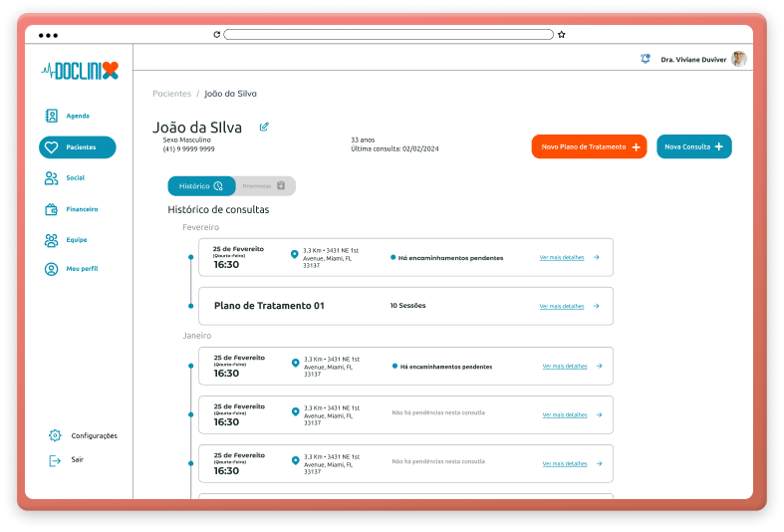The height and width of the screenshot is (532, 784).
Task: Switch to the Histórico toggle option
Action: [201, 186]
